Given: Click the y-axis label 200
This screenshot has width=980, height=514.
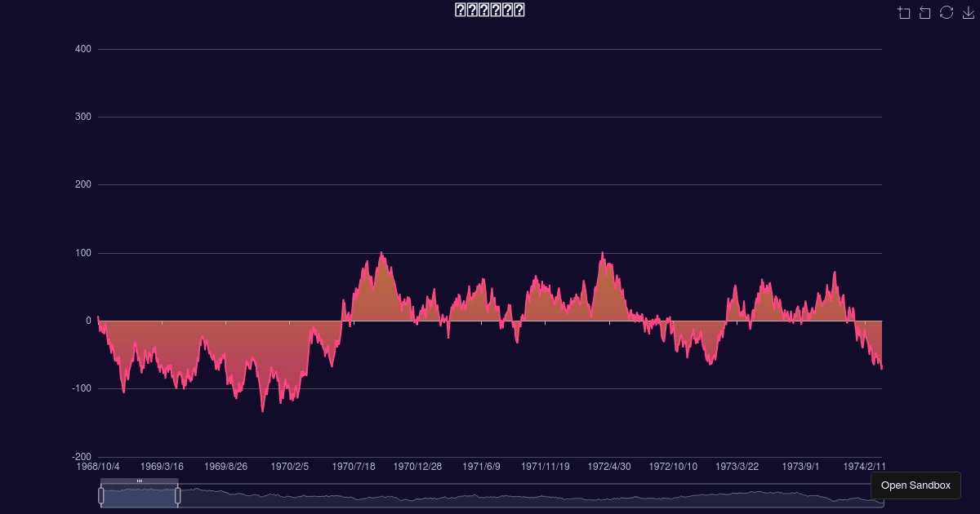Looking at the screenshot, I should click(x=82, y=184).
